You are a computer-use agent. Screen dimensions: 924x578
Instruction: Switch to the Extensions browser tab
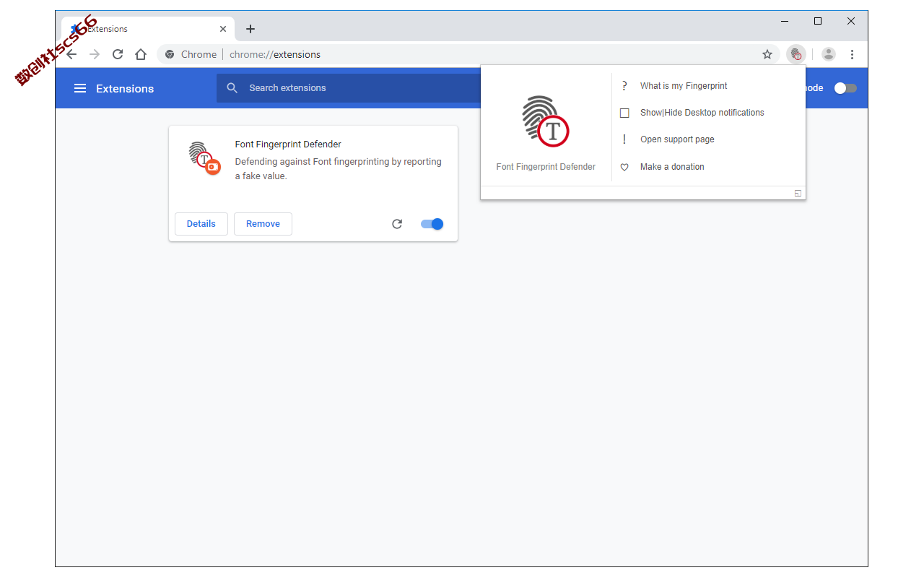point(148,29)
